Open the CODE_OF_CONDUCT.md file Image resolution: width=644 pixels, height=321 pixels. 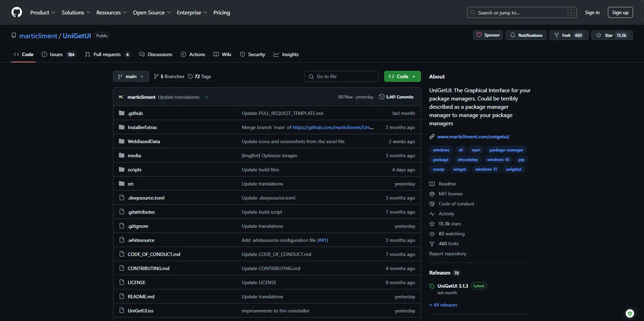tap(154, 254)
